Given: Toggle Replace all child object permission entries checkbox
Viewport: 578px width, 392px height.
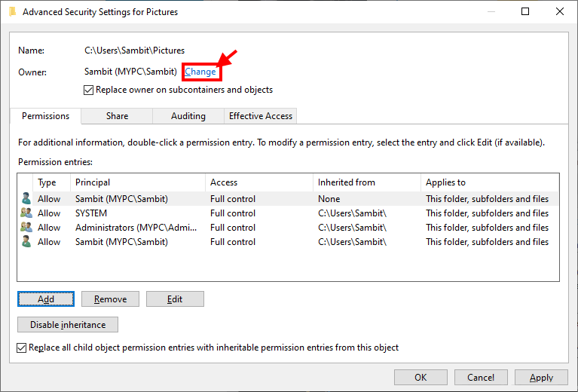Looking at the screenshot, I should pyautogui.click(x=22, y=348).
